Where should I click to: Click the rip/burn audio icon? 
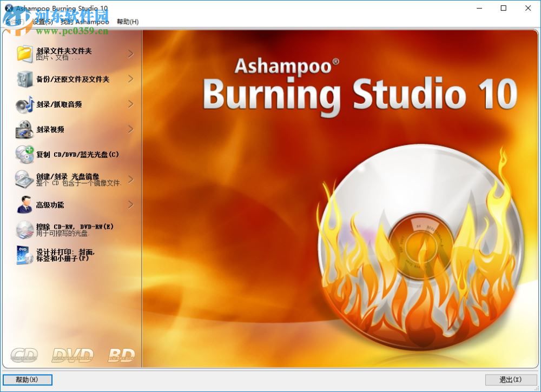[24, 104]
